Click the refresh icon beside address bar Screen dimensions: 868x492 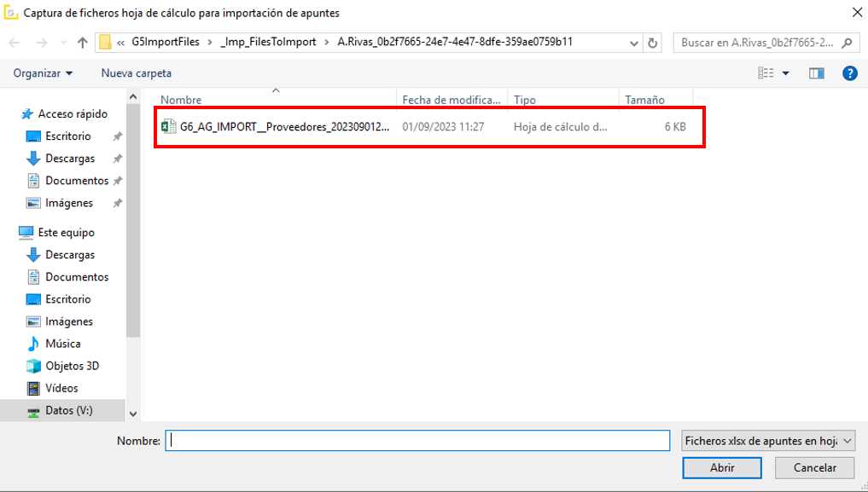653,43
